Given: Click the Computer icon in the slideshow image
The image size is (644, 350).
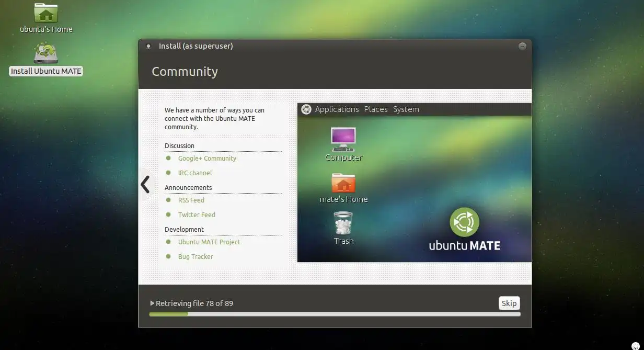Looking at the screenshot, I should [x=343, y=139].
